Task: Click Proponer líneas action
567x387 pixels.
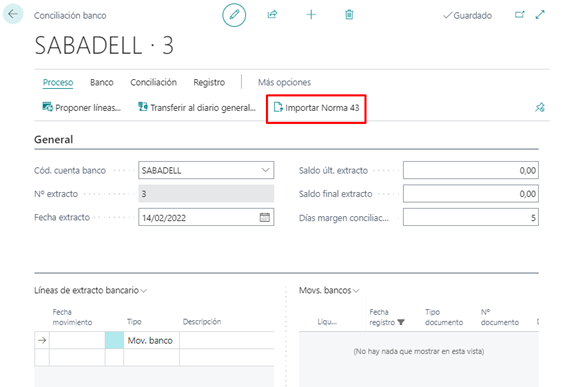Action: [81, 107]
